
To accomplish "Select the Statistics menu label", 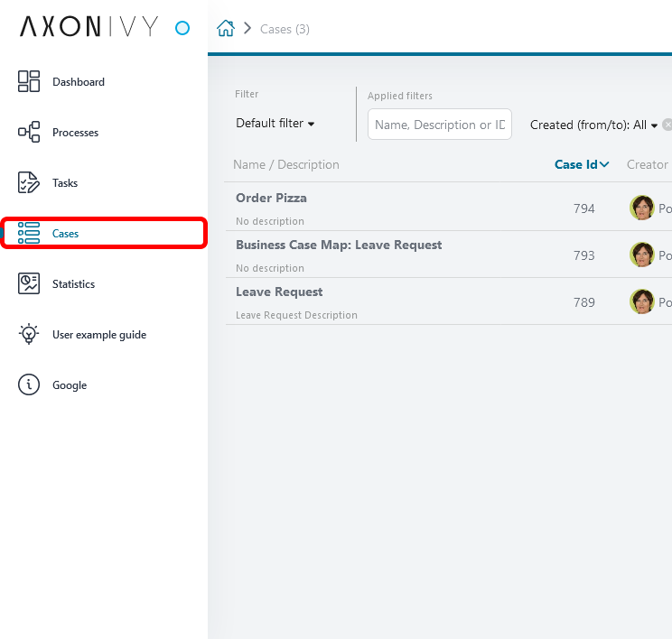I will [x=73, y=284].
